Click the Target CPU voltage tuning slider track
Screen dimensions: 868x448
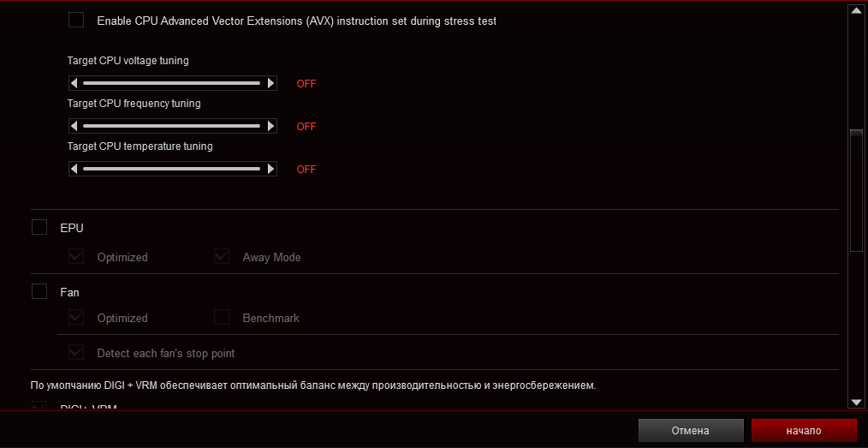point(171,83)
